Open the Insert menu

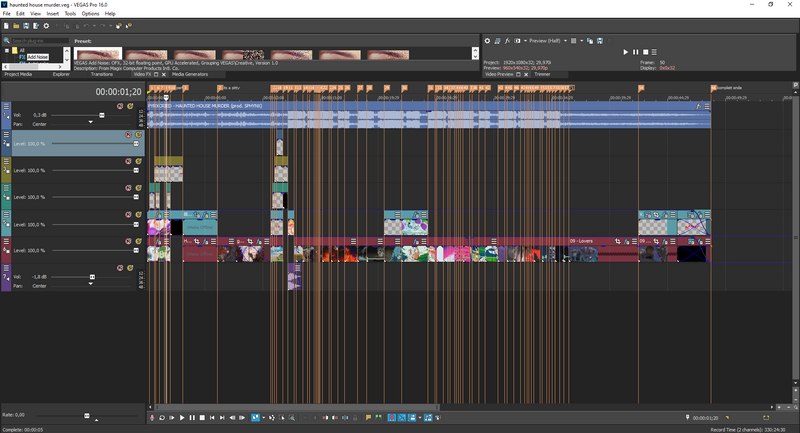[x=52, y=14]
